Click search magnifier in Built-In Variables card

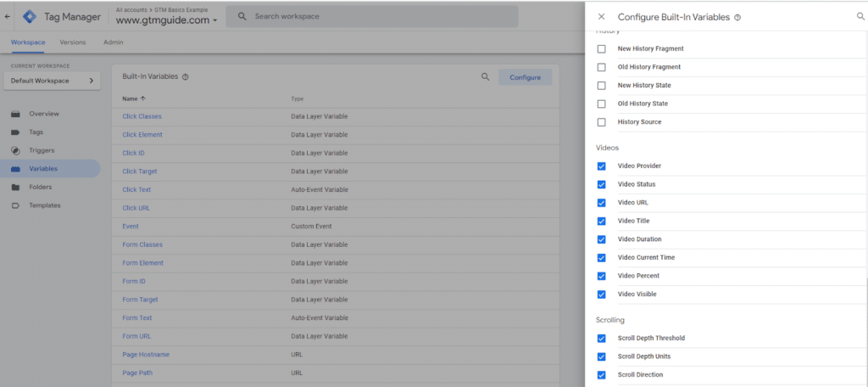point(486,77)
